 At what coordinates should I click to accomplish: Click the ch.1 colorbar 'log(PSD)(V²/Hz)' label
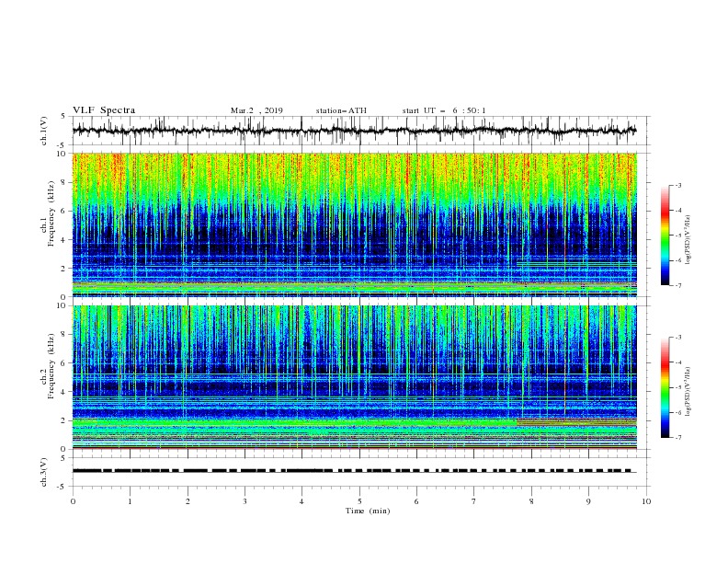coord(688,240)
